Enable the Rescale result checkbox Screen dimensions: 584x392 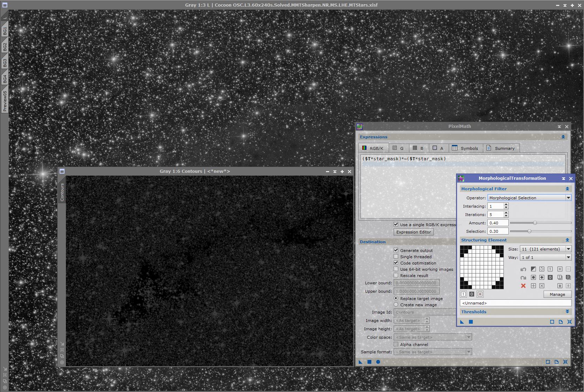[396, 275]
